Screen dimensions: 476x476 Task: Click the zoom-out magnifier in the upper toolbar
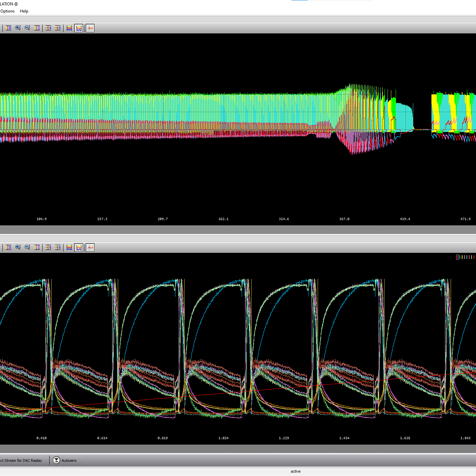click(27, 28)
